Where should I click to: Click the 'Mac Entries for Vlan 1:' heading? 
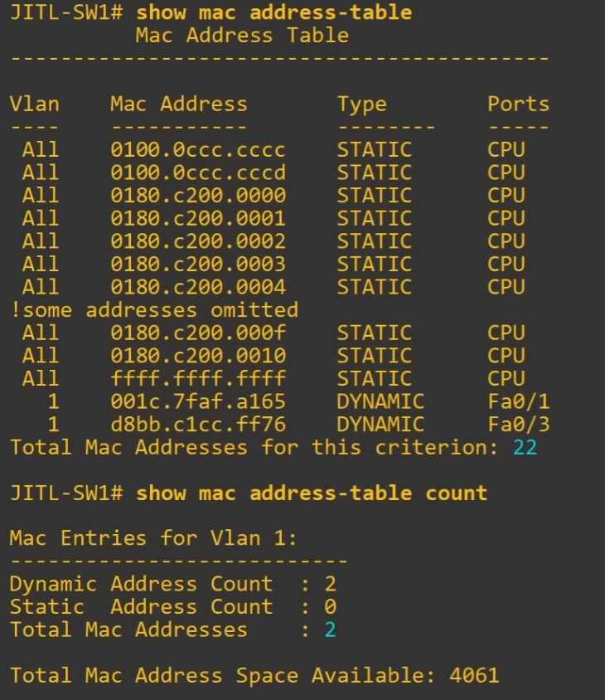(x=153, y=538)
